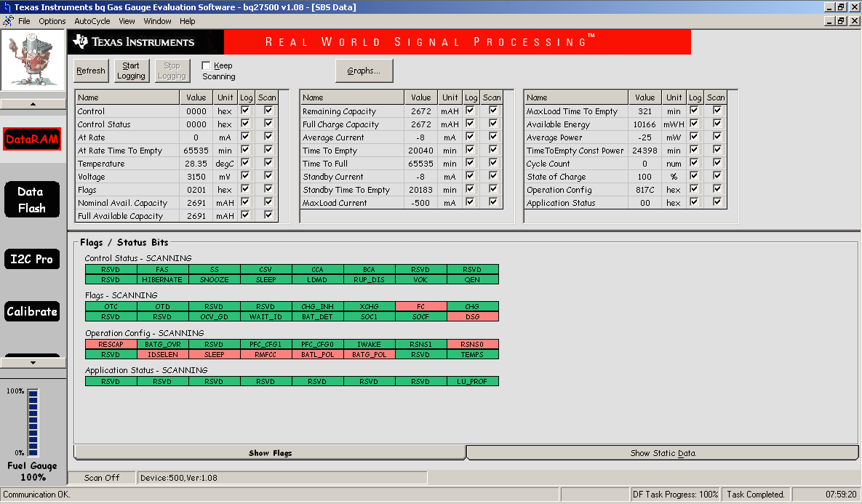Select the Available Energy value 10166
Image resolution: width=862 pixels, height=504 pixels.
pos(644,125)
